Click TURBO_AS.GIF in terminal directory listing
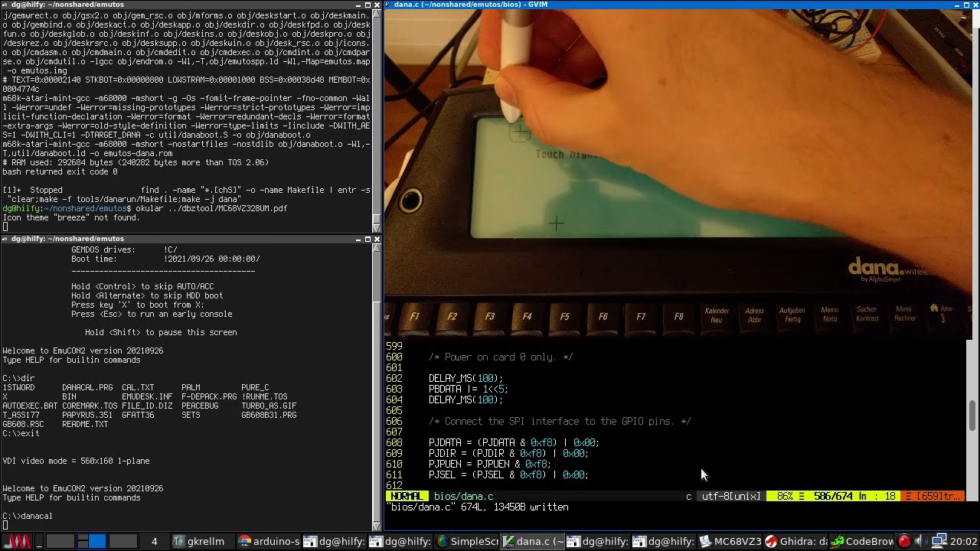Screen dimensions: 980x551 coord(269,406)
